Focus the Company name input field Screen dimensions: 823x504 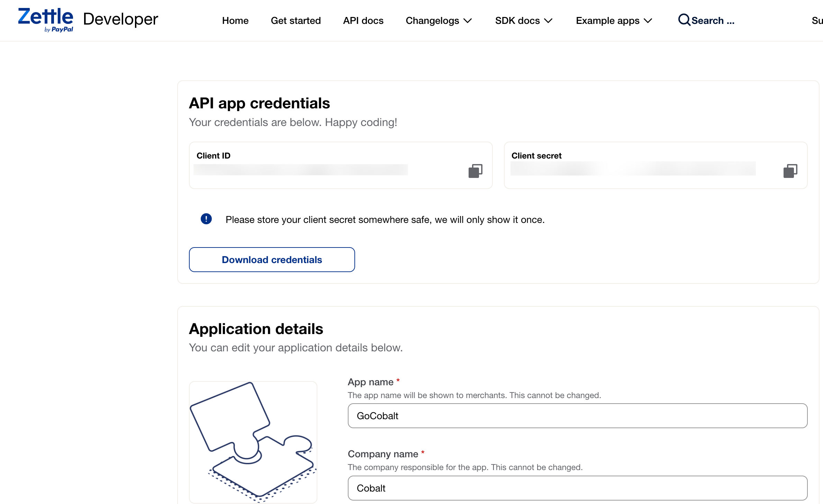pyautogui.click(x=577, y=488)
